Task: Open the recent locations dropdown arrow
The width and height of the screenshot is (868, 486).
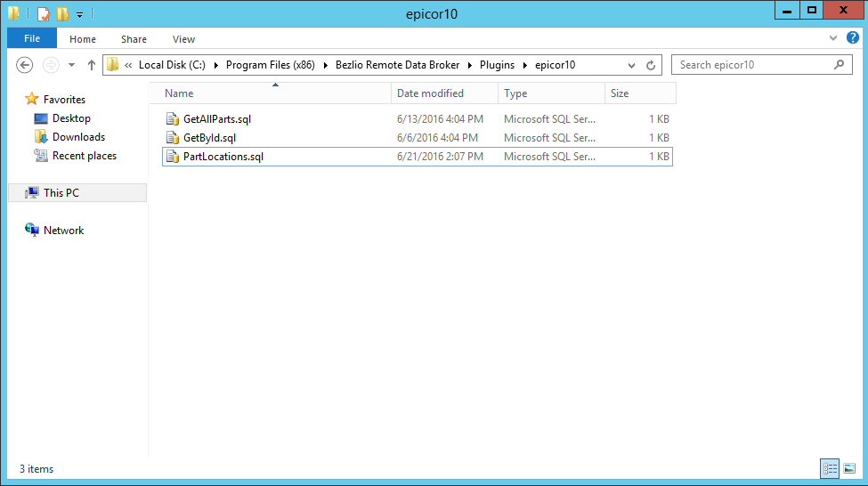Action: [x=71, y=65]
